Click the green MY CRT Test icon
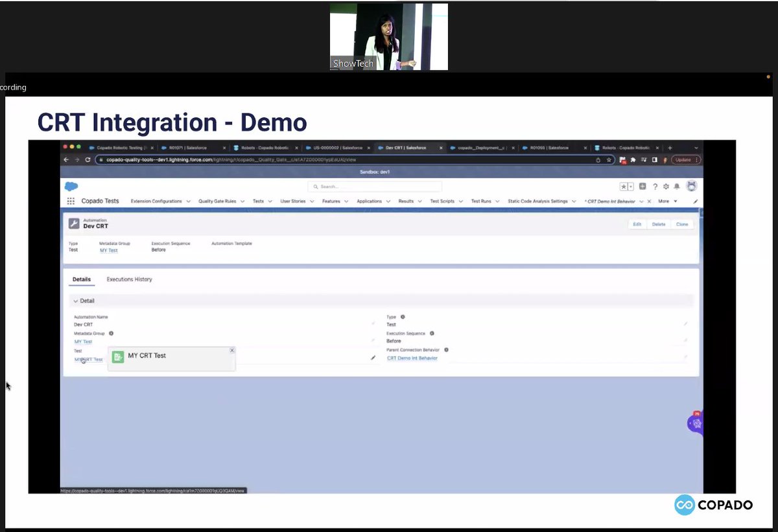 point(118,356)
